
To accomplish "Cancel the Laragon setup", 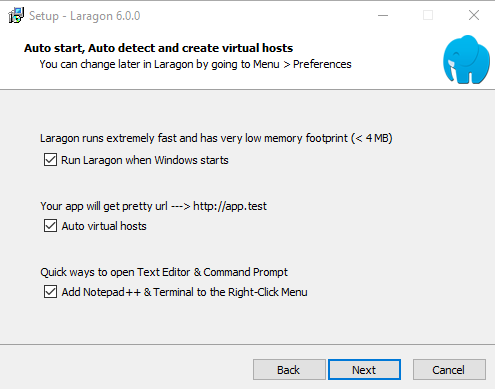I will coord(449,369).
